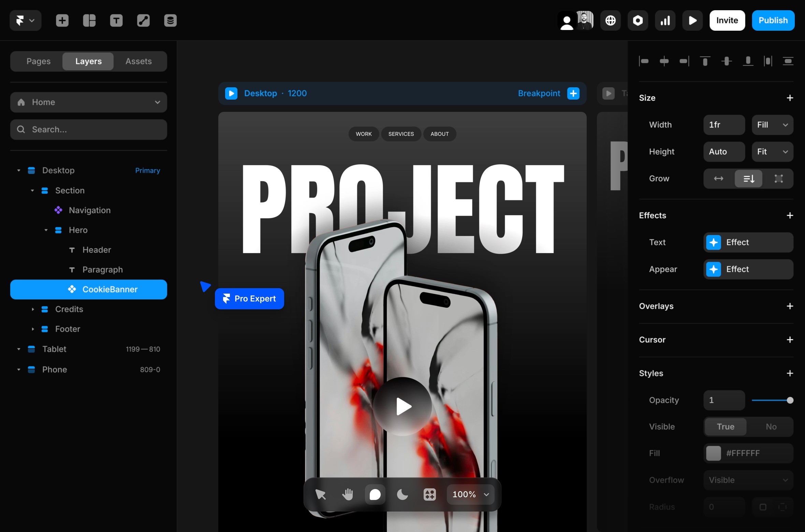Expand the Credits layer

(x=33, y=309)
